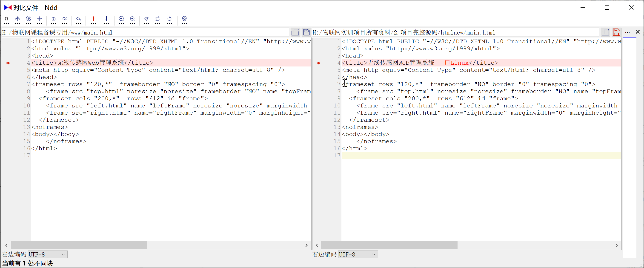This screenshot has width=644, height=268.
Task: Click the brush cleanup toolbar icon
Action: point(146,19)
